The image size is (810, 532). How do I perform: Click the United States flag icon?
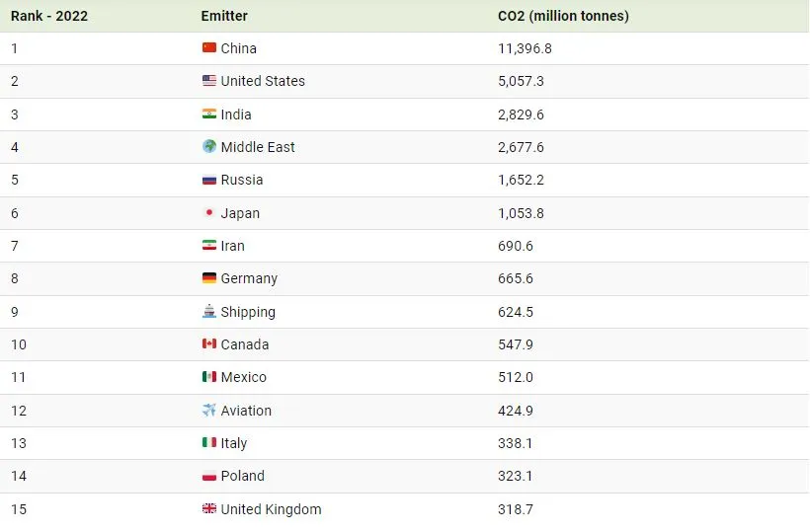[208, 81]
